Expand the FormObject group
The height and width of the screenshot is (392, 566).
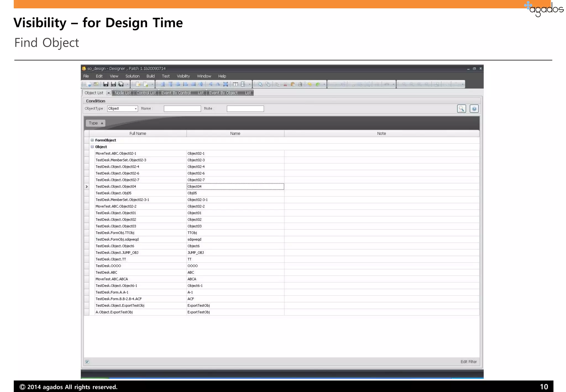coord(92,140)
